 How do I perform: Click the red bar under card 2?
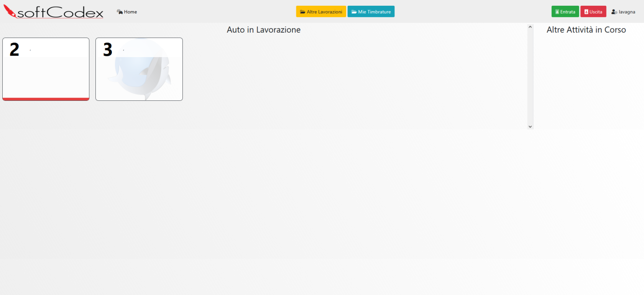click(x=46, y=99)
